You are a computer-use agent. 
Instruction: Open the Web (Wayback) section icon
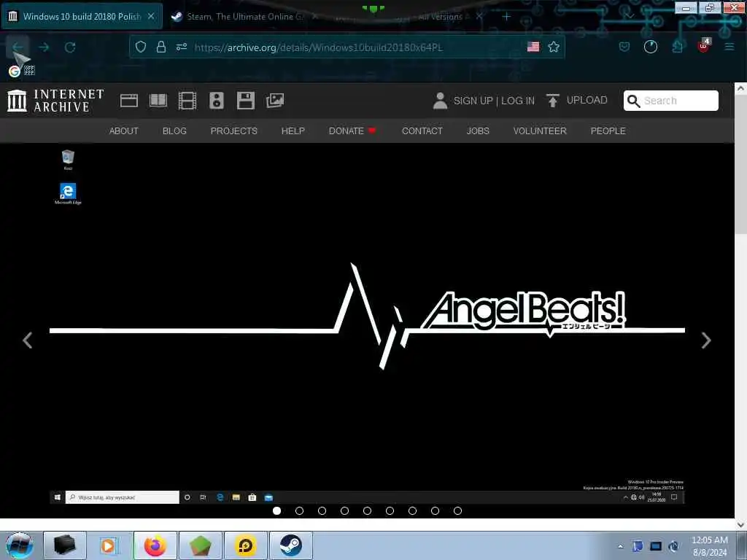tap(129, 101)
